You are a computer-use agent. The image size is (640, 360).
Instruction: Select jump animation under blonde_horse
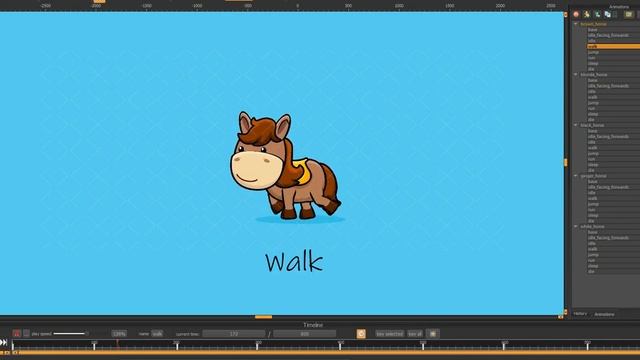[x=613, y=103]
